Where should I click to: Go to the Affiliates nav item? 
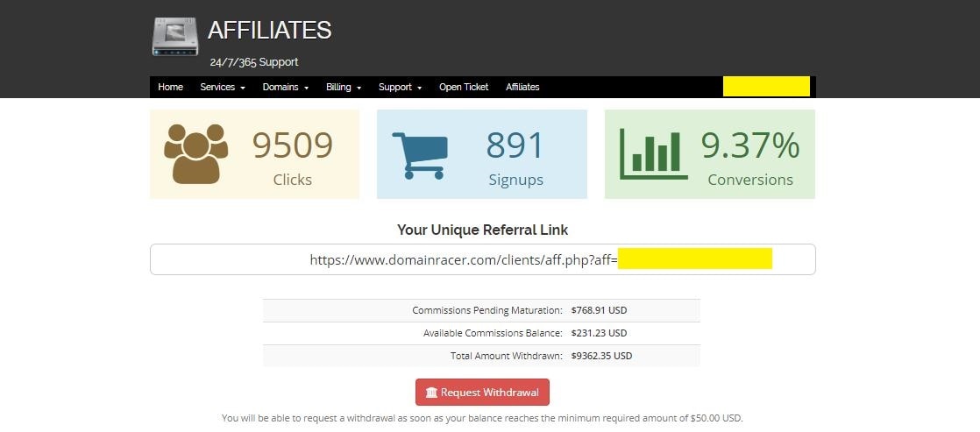[x=522, y=87]
